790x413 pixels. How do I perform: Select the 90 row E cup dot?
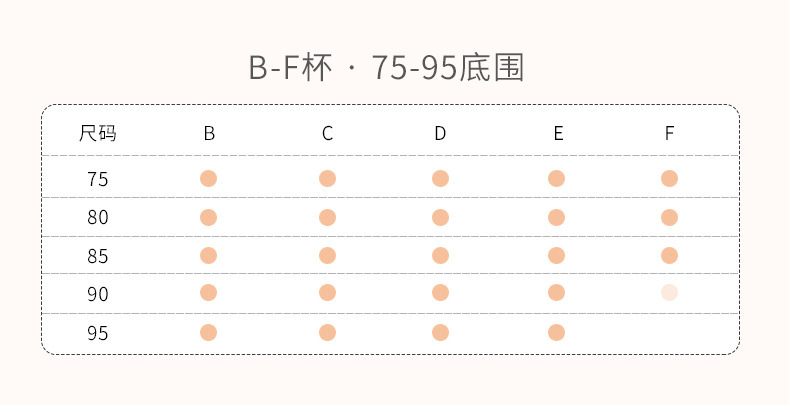tap(556, 293)
